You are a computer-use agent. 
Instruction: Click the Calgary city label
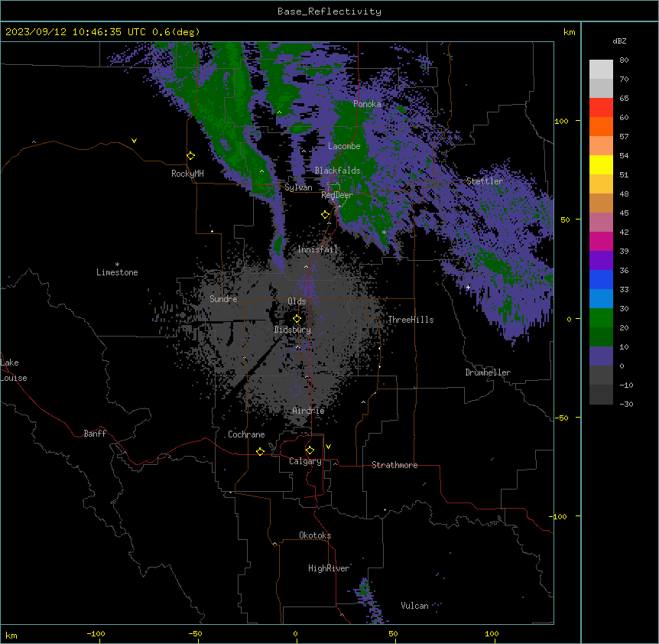click(306, 461)
